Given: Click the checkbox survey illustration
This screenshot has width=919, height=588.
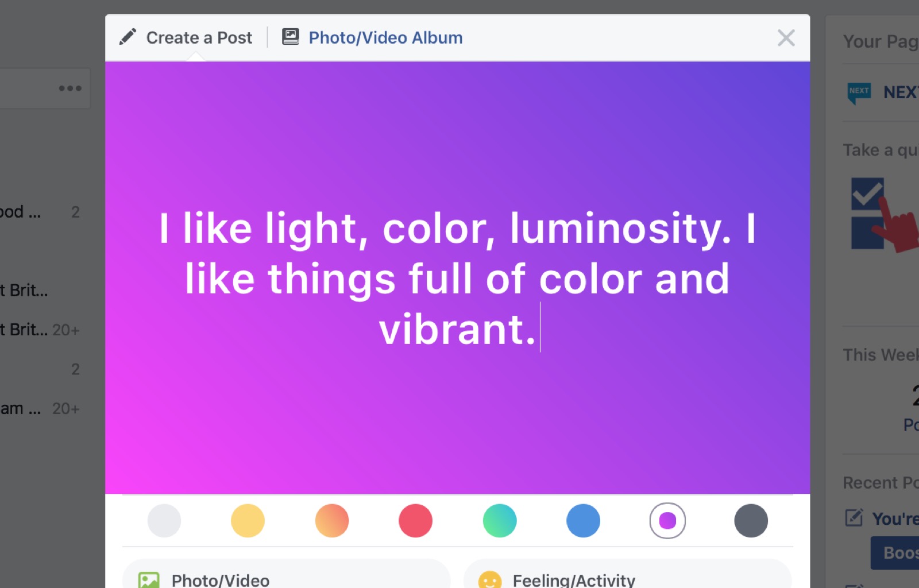Looking at the screenshot, I should (x=879, y=214).
